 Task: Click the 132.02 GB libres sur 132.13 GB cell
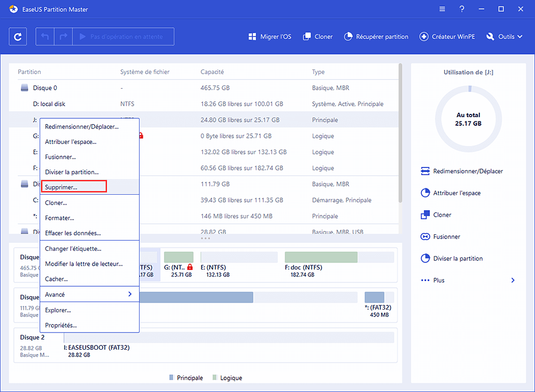click(x=243, y=152)
